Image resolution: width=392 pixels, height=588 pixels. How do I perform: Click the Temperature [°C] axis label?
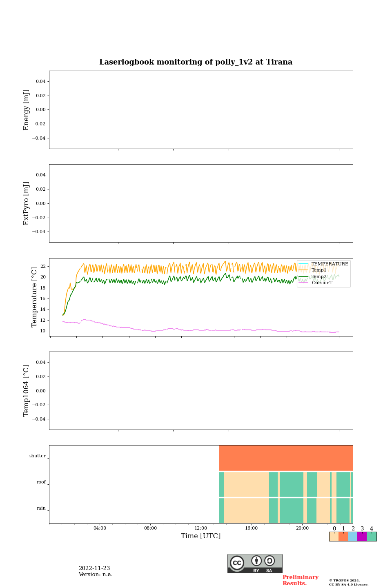(x=34, y=297)
